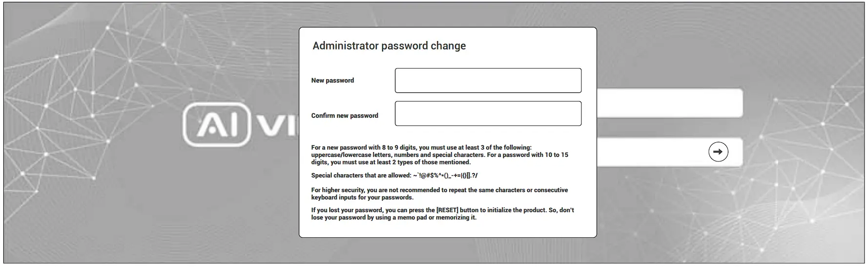Screen dimensions: 868x267
Task: Click the 'Special characters that are allowed' text
Action: (x=361, y=176)
